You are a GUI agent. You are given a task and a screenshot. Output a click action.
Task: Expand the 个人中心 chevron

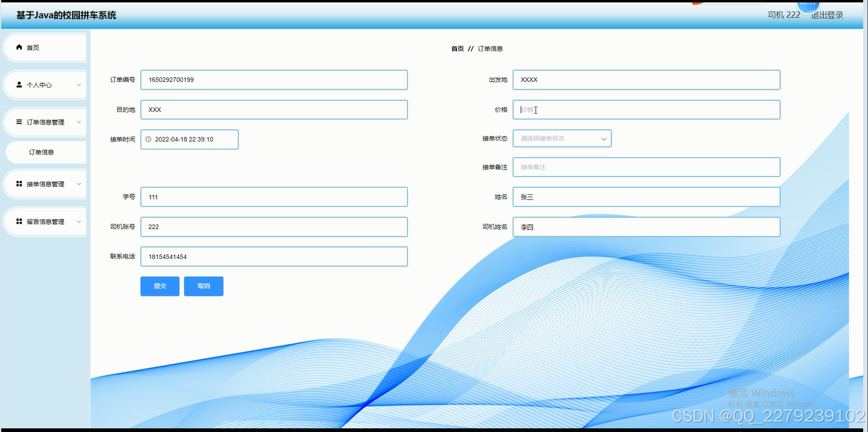pyautogui.click(x=79, y=85)
